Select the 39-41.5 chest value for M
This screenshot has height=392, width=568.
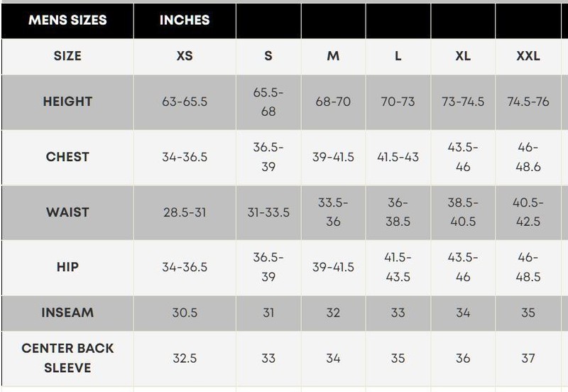[x=333, y=157]
